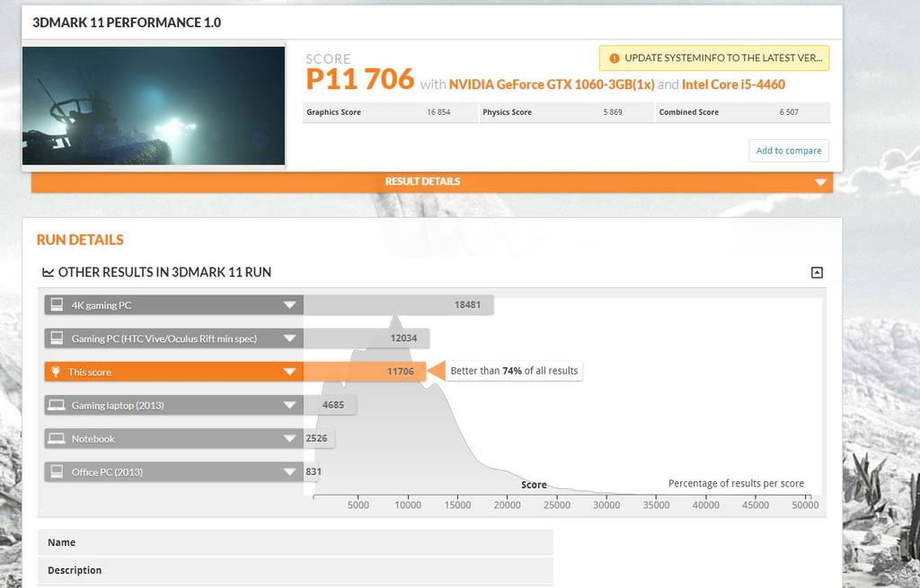
Task: Click the Description row label
Action: [x=75, y=570]
